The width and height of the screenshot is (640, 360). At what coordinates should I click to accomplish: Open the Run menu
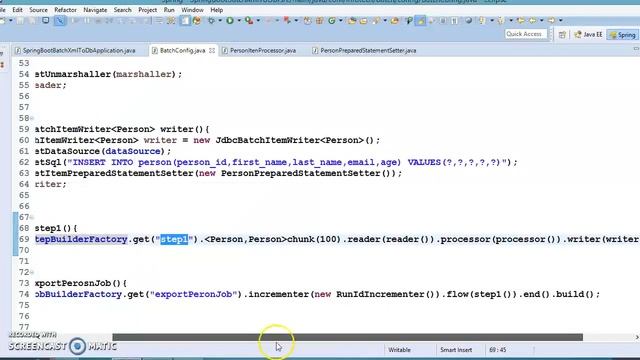coord(169,10)
